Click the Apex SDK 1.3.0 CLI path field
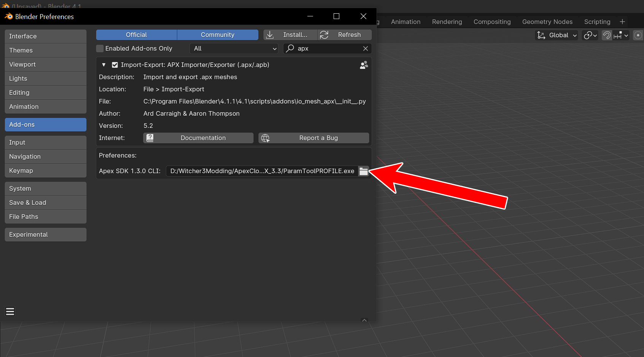 click(262, 171)
